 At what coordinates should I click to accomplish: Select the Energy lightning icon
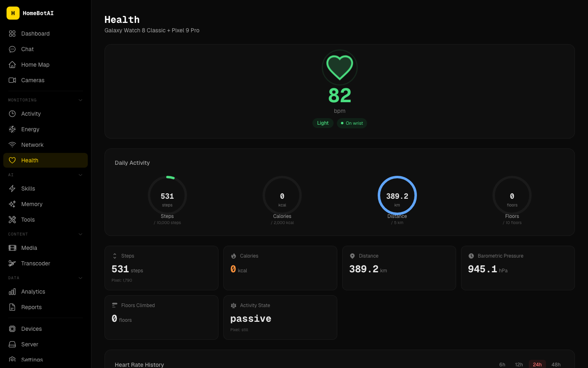(x=12, y=129)
